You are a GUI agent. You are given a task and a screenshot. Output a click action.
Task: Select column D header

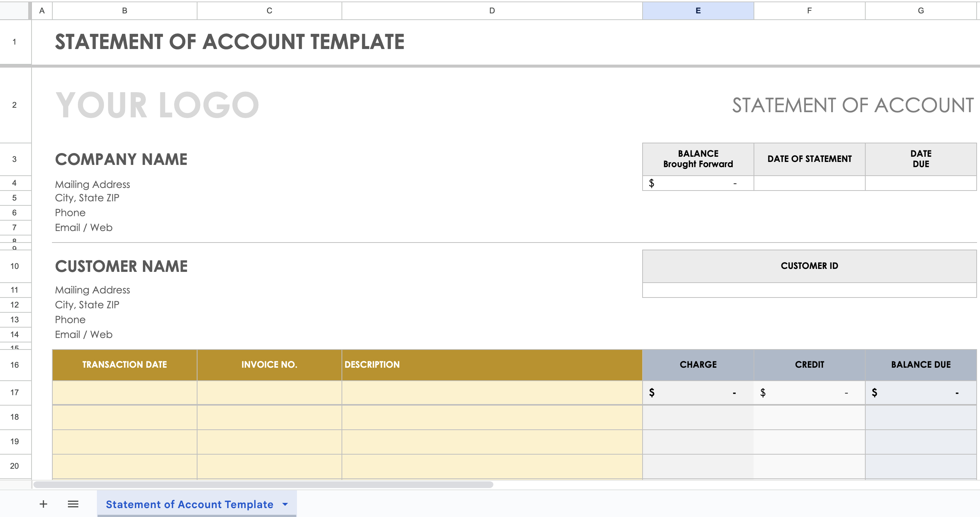click(491, 11)
